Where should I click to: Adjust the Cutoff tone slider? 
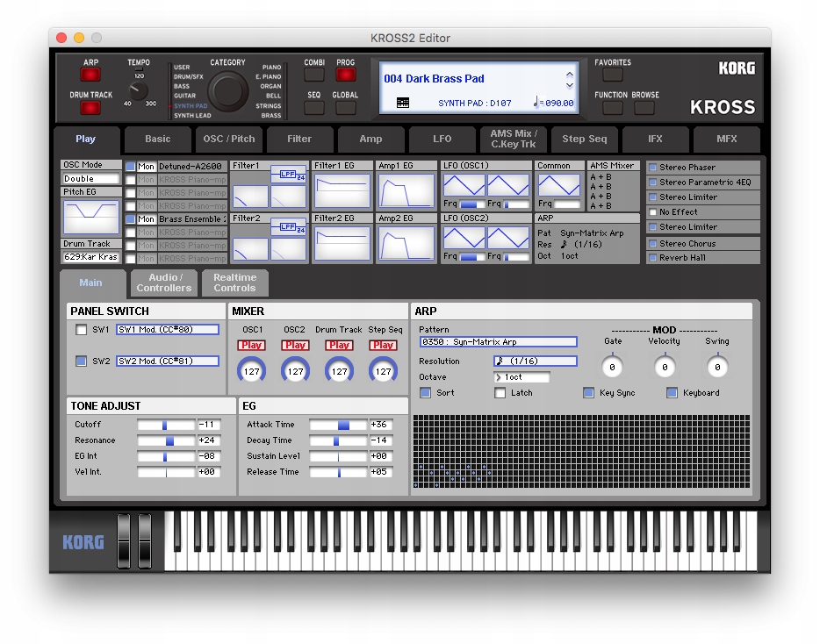coord(166,425)
